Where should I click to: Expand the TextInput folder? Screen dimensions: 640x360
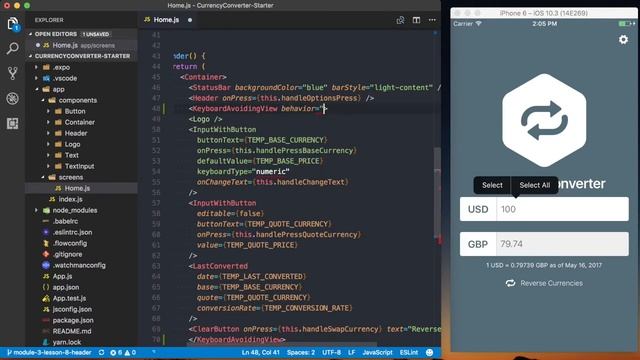(79, 167)
